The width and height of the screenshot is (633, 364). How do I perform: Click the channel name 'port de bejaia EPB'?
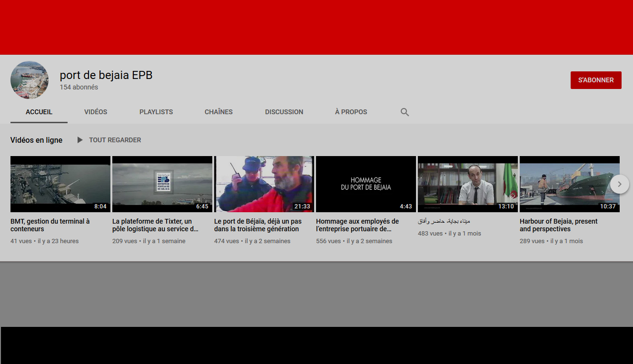[x=106, y=75]
